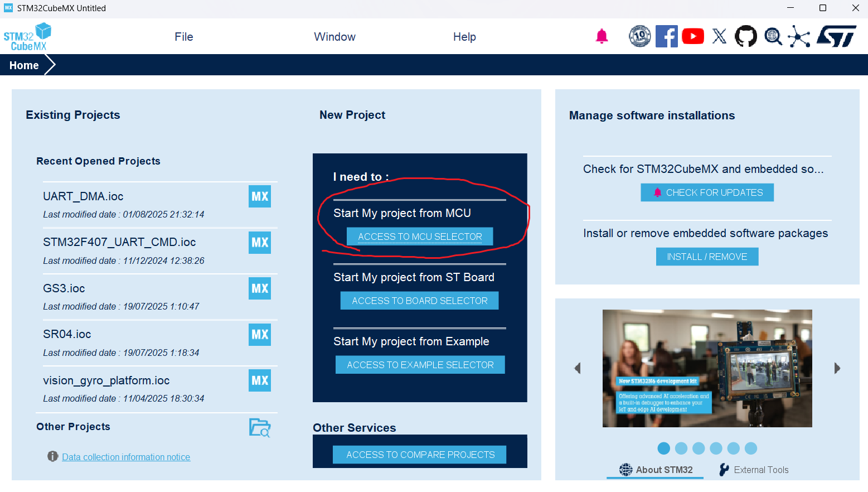Open the Facebook icon link
The height and width of the screenshot is (492, 868).
pyautogui.click(x=666, y=36)
